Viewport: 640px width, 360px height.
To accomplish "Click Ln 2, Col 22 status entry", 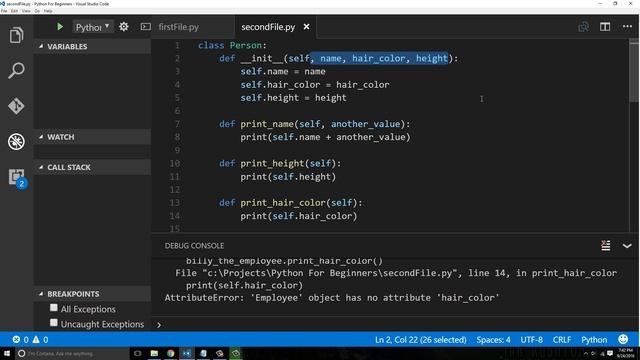I will click(420, 340).
